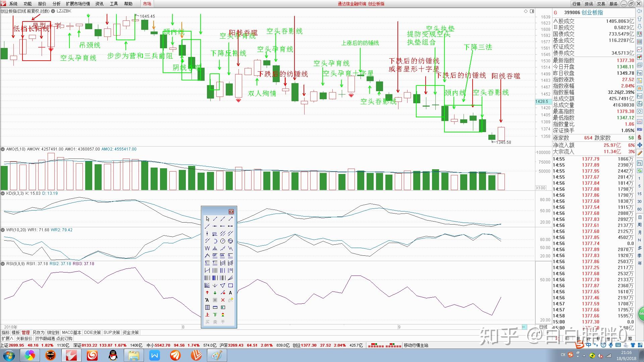Select the 管理 tab below the chart
The height and width of the screenshot is (362, 644).
tap(26, 333)
